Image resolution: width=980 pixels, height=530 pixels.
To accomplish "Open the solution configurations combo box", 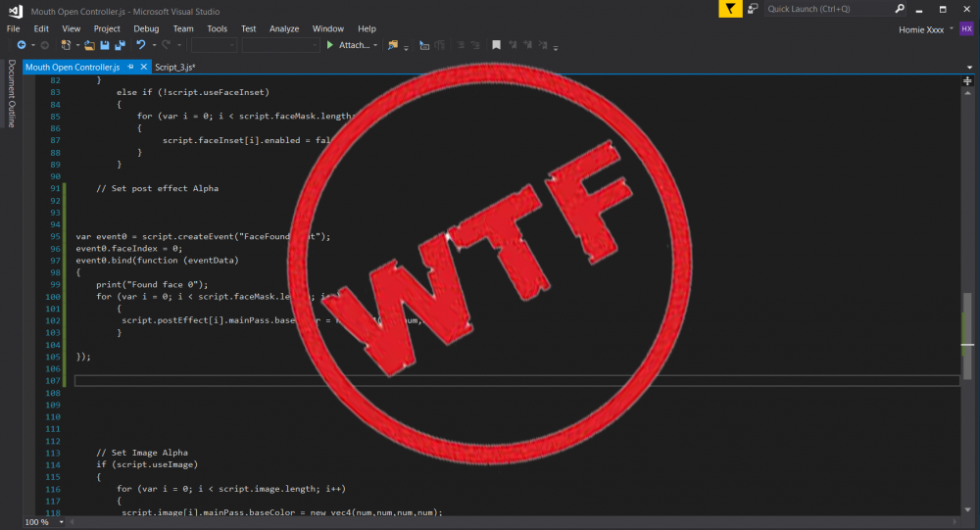I will point(214,45).
